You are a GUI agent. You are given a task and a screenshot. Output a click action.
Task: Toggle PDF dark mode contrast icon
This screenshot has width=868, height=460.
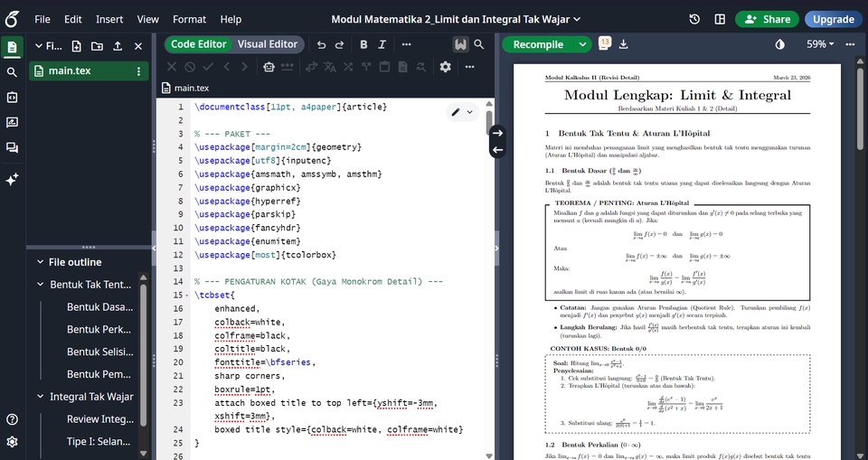pos(780,44)
